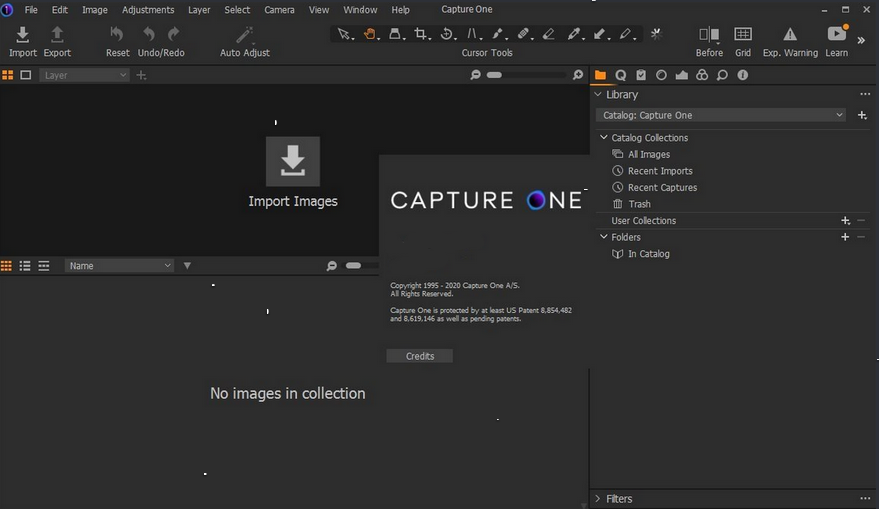Open the Edit menu
Screen dimensions: 879x509
(x=59, y=10)
